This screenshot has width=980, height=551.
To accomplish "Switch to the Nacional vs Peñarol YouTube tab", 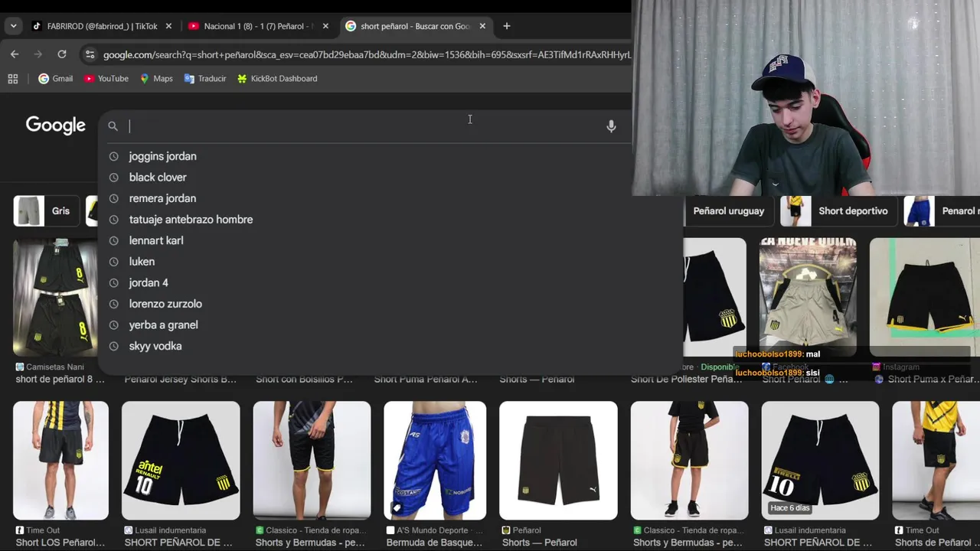I will click(257, 26).
